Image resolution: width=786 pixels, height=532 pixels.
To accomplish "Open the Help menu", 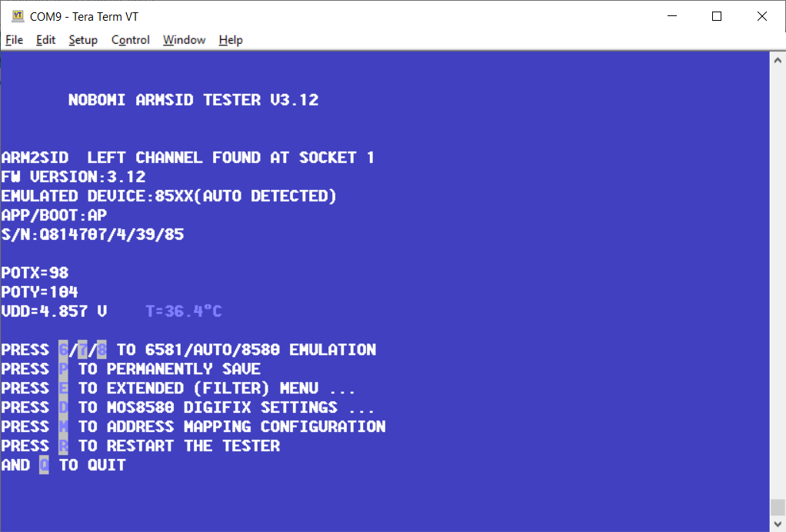I will point(231,40).
